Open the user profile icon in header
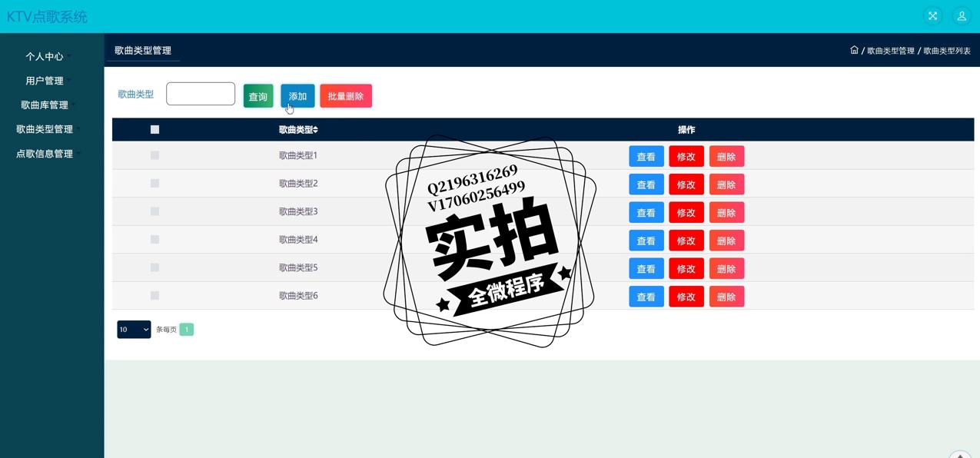 tap(961, 15)
